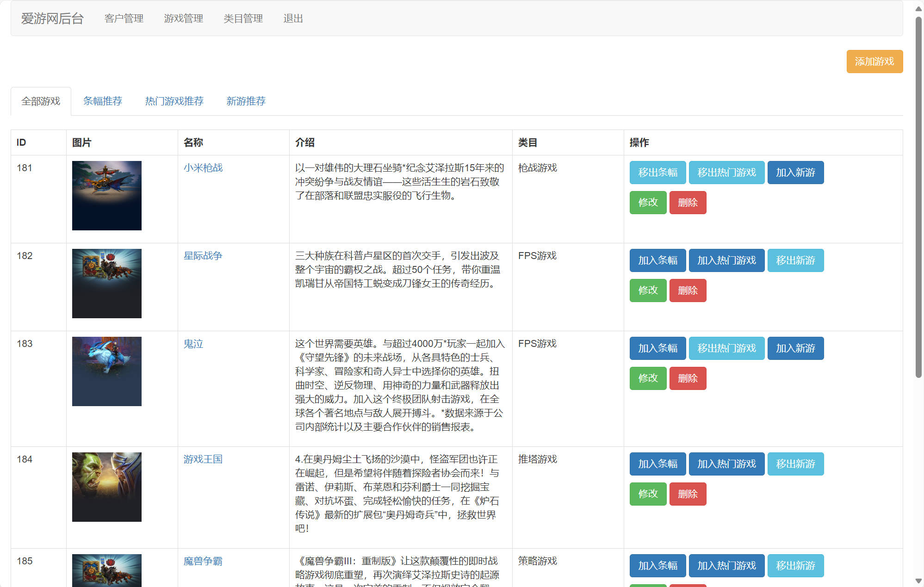The width and height of the screenshot is (924, 587).
Task: Add 游戏王国 to hot games via 加入热门游戏
Action: coord(726,464)
